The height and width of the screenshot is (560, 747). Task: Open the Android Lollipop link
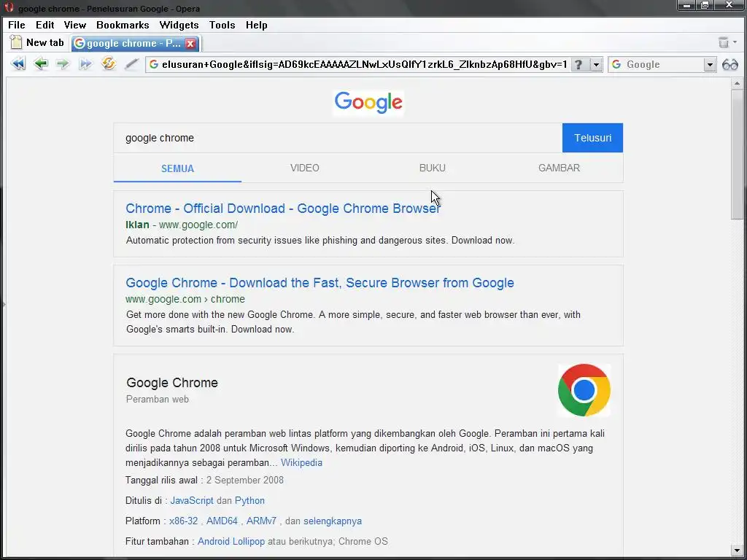[x=231, y=542]
